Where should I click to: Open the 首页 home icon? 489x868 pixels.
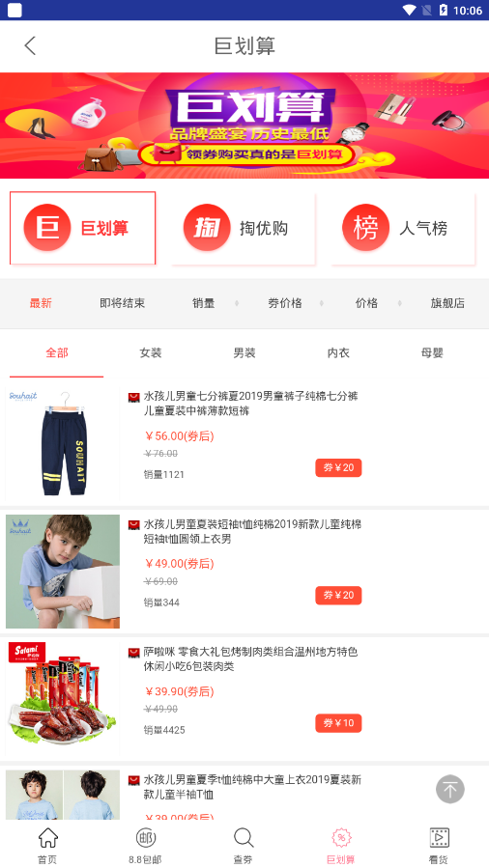click(47, 837)
